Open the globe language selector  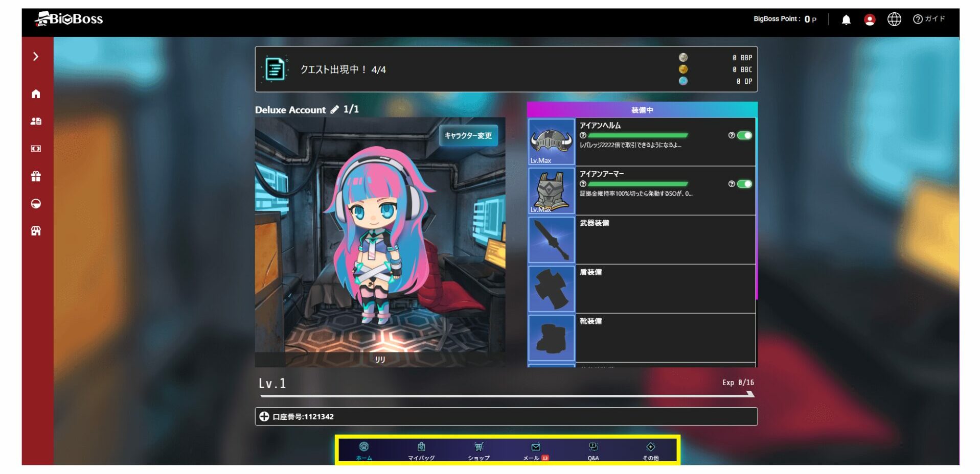coord(894,19)
